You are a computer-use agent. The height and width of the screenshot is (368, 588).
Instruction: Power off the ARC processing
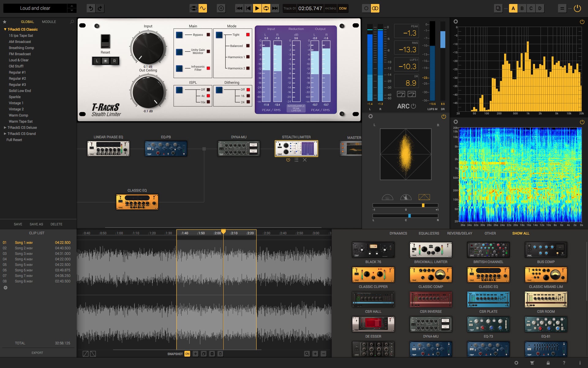point(413,106)
